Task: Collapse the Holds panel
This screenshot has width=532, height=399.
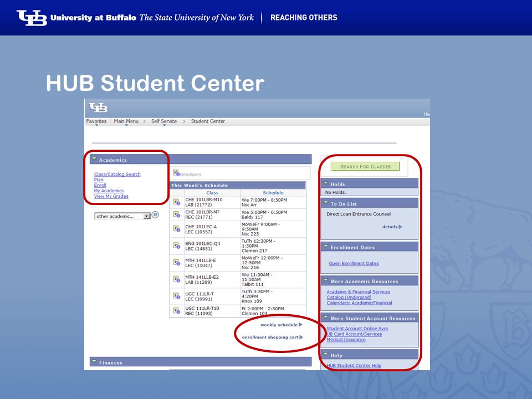Action: (x=326, y=183)
